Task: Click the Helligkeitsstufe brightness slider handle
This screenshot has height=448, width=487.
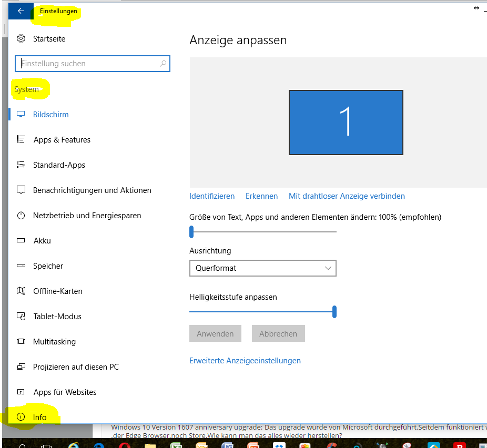Action: pos(334,312)
